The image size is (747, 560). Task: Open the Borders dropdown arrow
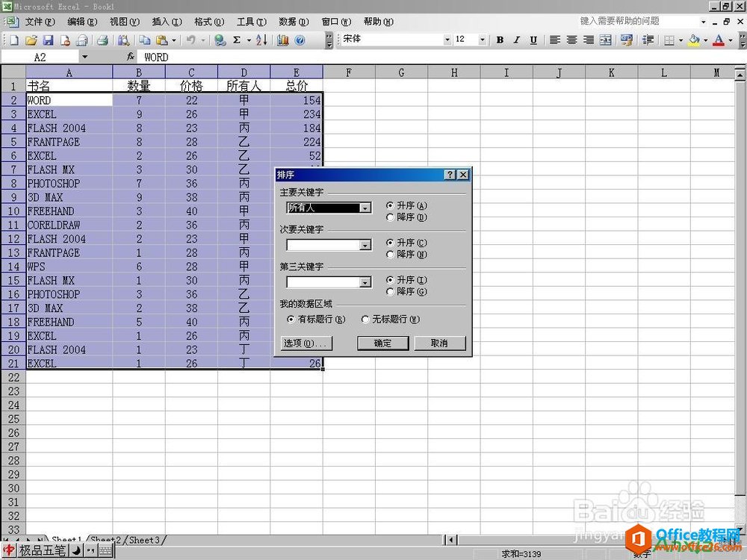pyautogui.click(x=681, y=40)
